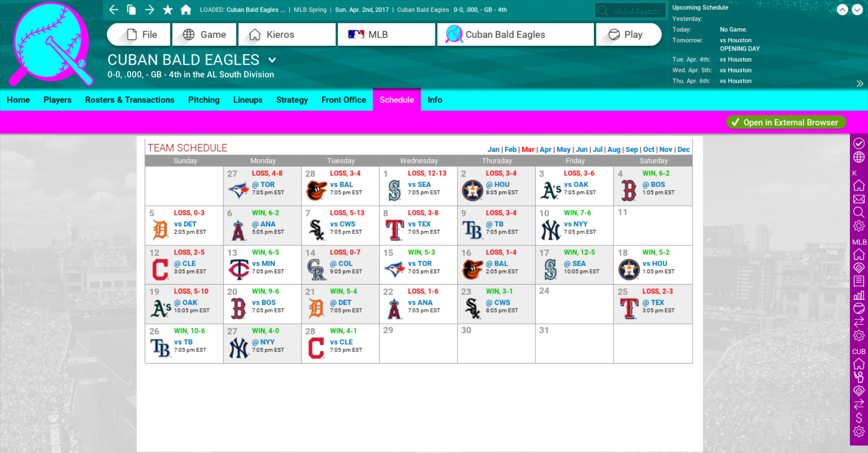Open the home icon under the K sidebar section
This screenshot has height=453, width=868.
tap(859, 185)
